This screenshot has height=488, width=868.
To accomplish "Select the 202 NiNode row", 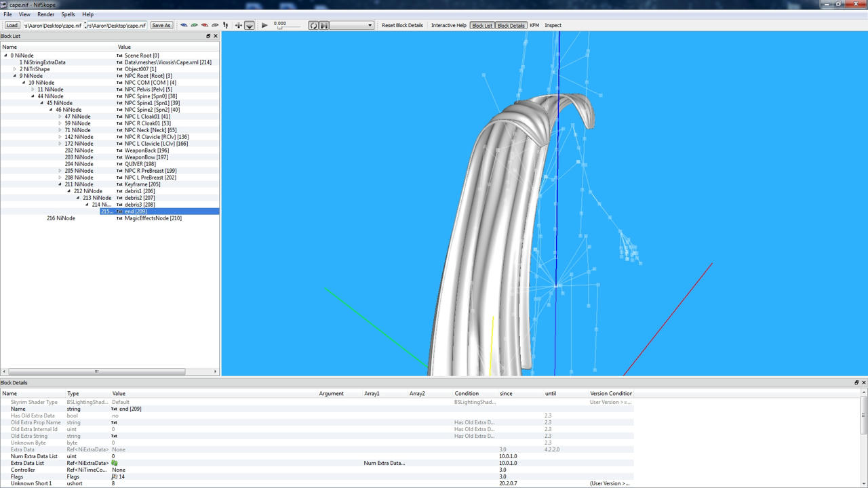I will [x=109, y=150].
